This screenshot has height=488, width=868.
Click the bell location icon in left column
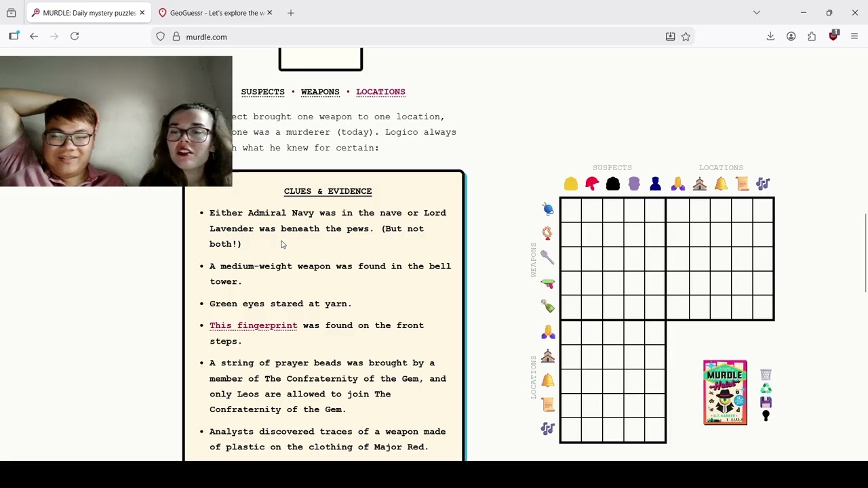point(548,380)
